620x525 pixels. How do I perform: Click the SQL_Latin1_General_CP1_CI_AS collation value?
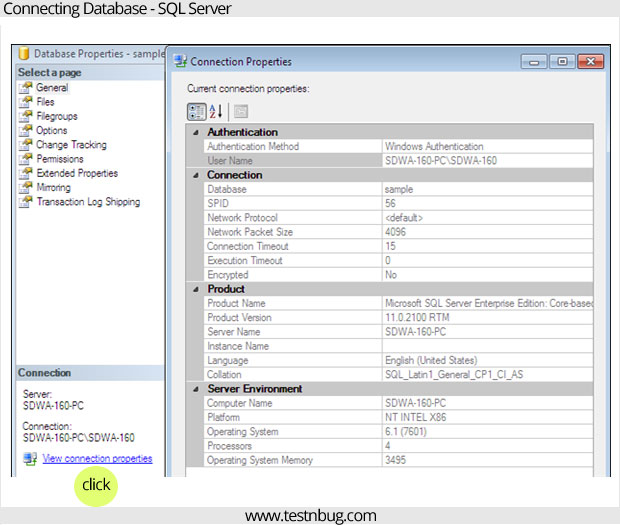point(488,374)
